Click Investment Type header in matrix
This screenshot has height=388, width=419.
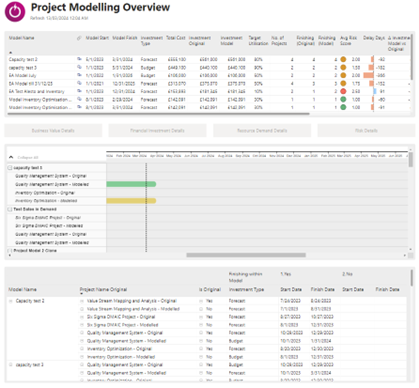click(x=246, y=289)
